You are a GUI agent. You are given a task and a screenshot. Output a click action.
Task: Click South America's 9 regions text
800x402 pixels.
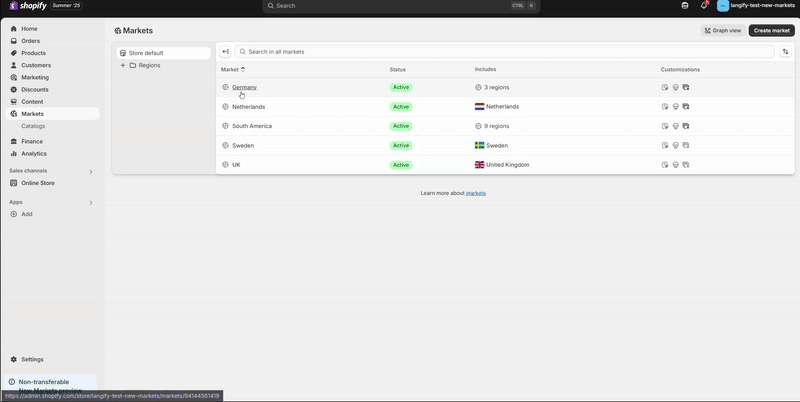496,126
